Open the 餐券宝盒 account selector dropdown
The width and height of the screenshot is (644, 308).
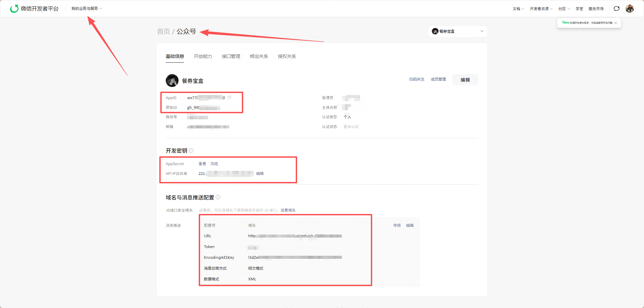[x=457, y=31]
